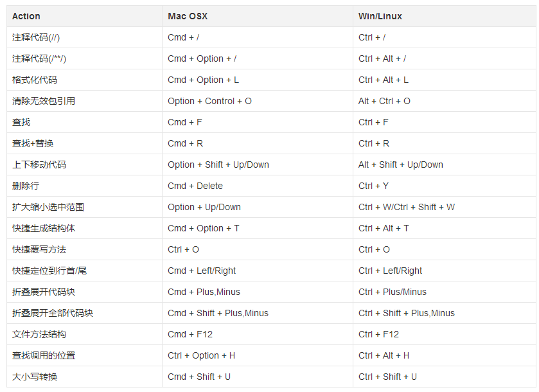Select the Ctrl + Plus/Minus cell
The width and height of the screenshot is (539, 392).
[444, 292]
